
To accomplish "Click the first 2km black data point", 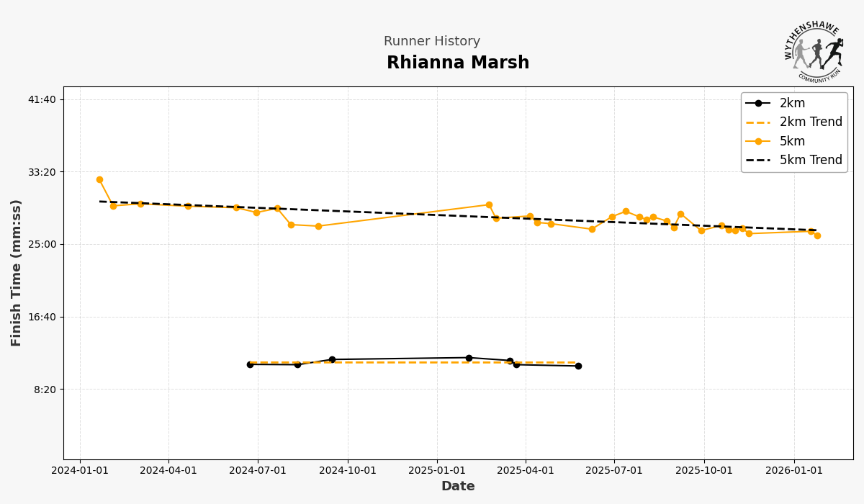I will click(x=250, y=364).
